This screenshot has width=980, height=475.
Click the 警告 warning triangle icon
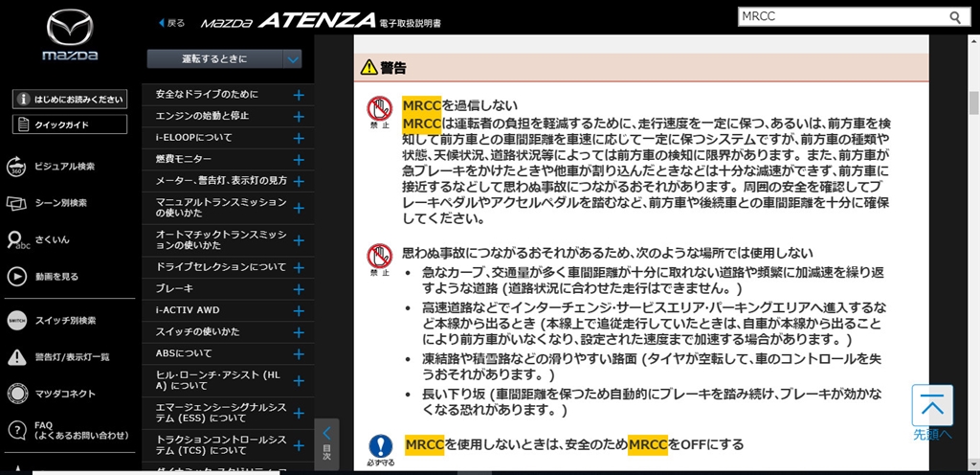coord(368,67)
